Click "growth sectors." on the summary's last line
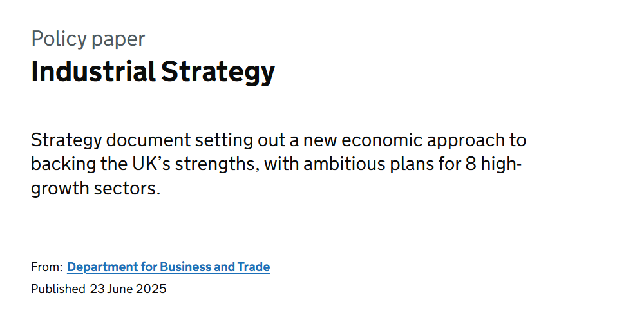Screen dimensions: 644x322 (x=95, y=190)
